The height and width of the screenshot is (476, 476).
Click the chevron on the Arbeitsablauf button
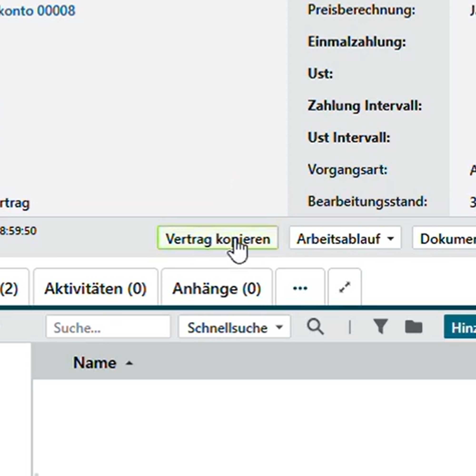click(x=391, y=238)
